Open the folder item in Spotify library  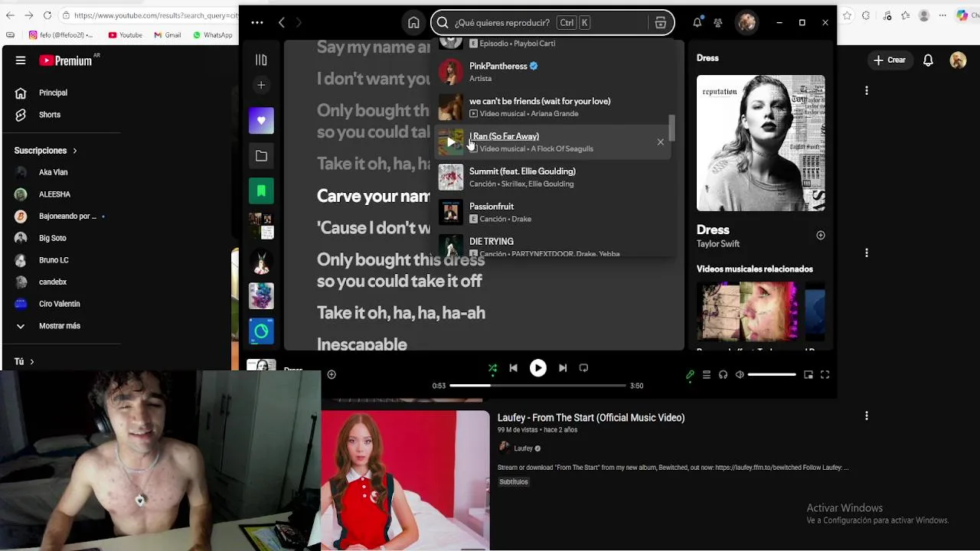pyautogui.click(x=261, y=155)
